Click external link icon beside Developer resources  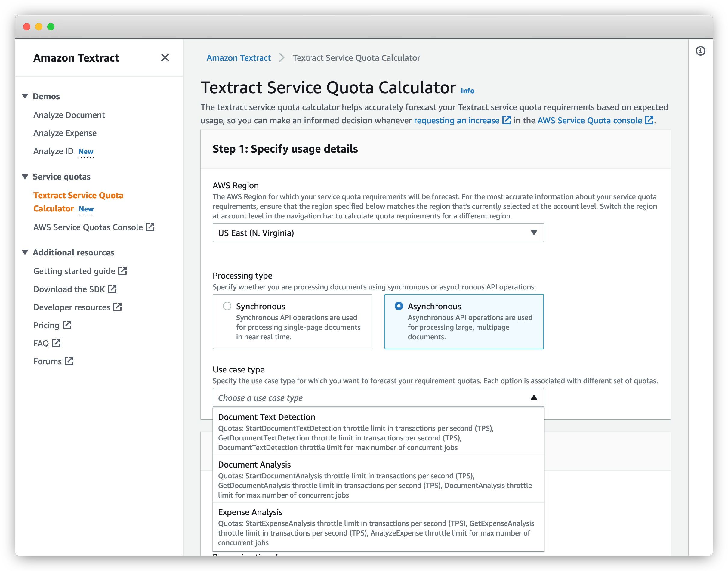click(x=117, y=307)
